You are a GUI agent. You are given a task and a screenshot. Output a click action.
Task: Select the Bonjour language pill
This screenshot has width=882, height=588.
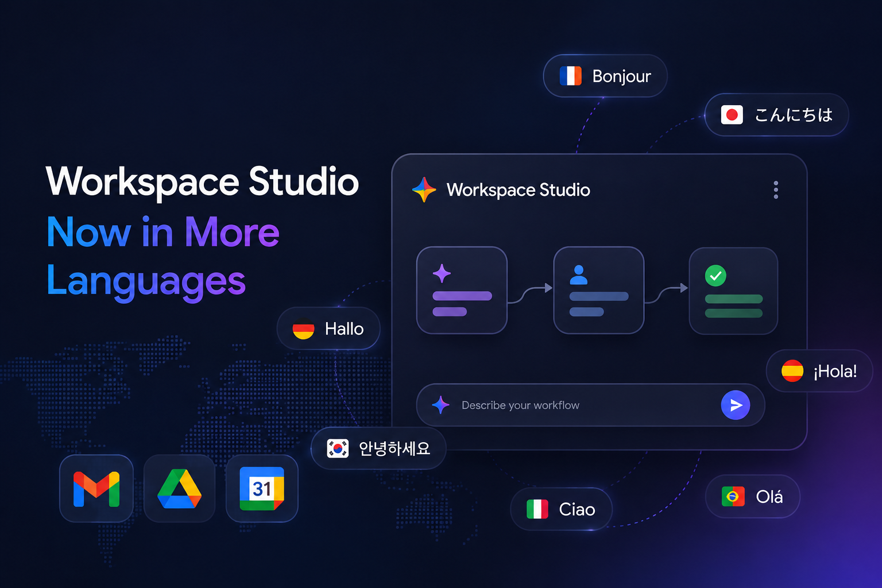(605, 76)
